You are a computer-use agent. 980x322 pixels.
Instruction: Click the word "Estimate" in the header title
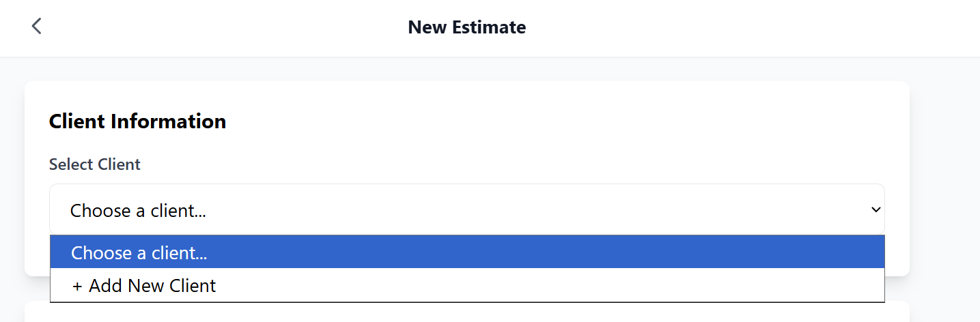click(488, 27)
